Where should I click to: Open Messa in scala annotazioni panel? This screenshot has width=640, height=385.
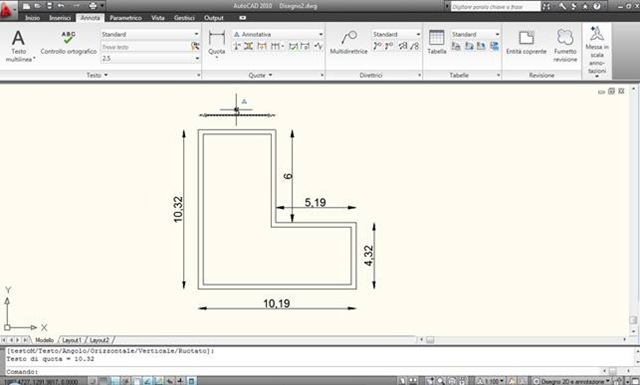click(597, 51)
